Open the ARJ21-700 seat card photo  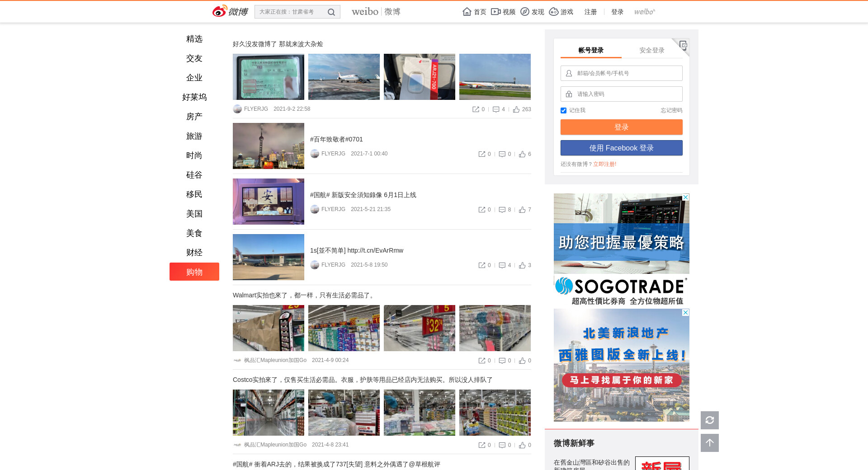point(420,77)
